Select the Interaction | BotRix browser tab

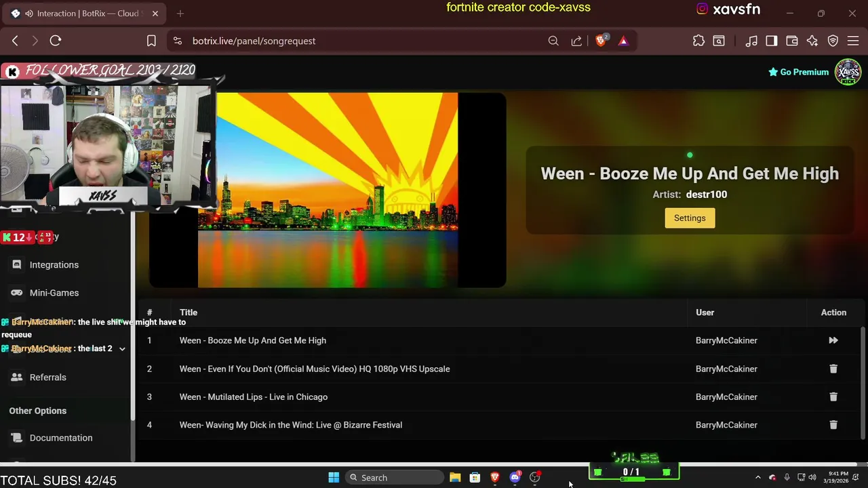[x=85, y=14]
